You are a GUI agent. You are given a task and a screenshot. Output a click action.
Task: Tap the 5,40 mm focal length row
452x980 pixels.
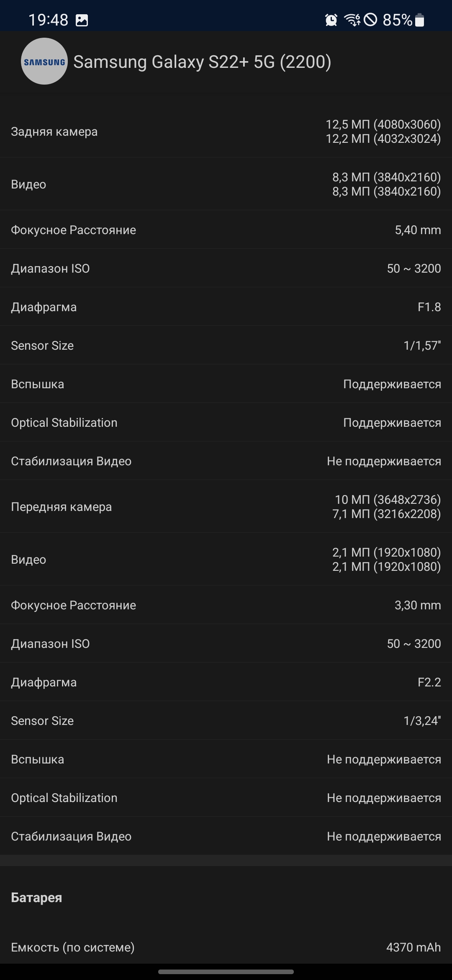pos(226,230)
